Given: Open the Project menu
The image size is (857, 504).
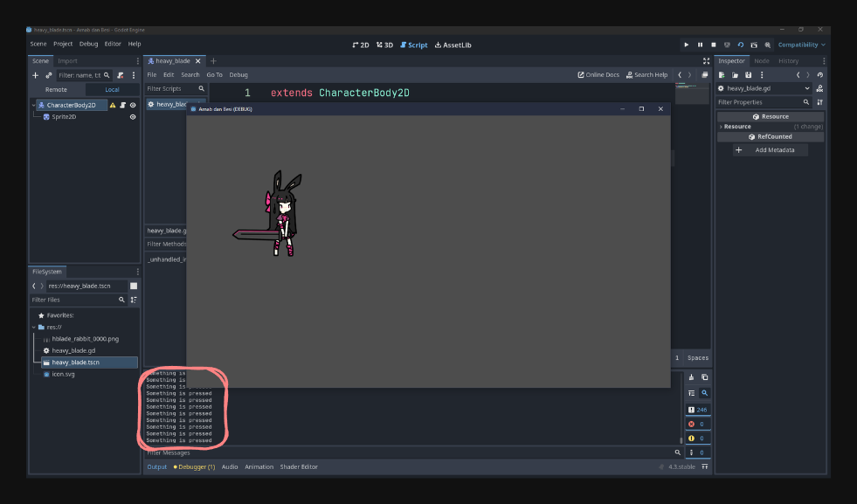Looking at the screenshot, I should (63, 44).
